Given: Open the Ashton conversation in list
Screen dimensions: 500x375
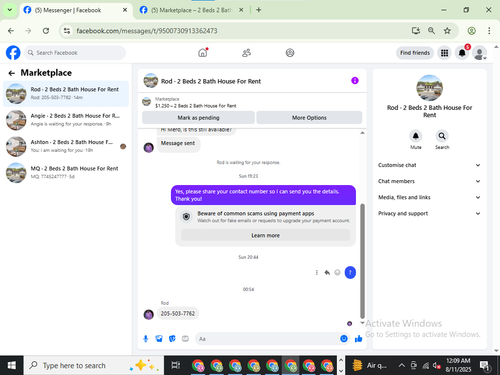Looking at the screenshot, I should 66,146.
